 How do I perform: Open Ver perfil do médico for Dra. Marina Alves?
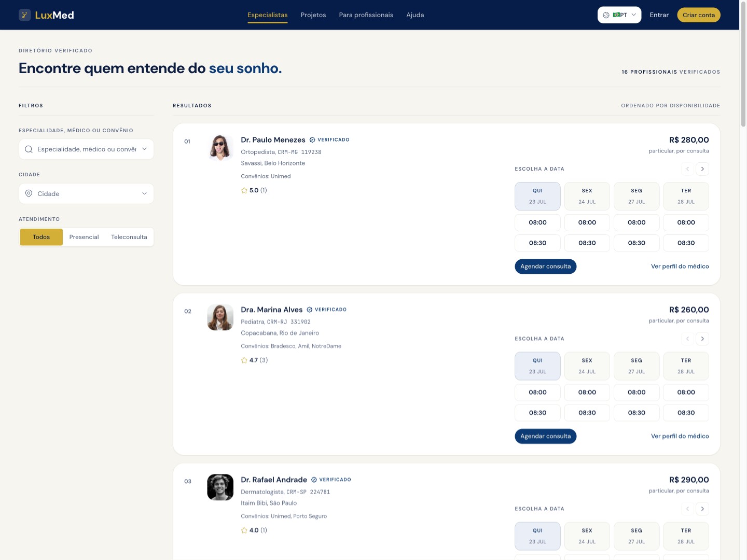coord(680,436)
